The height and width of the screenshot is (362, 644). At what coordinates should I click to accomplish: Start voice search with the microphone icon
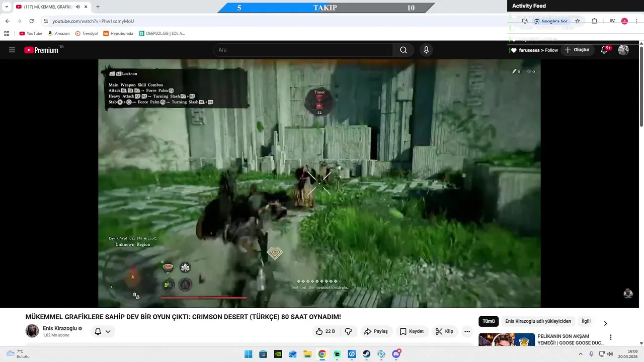click(x=426, y=50)
